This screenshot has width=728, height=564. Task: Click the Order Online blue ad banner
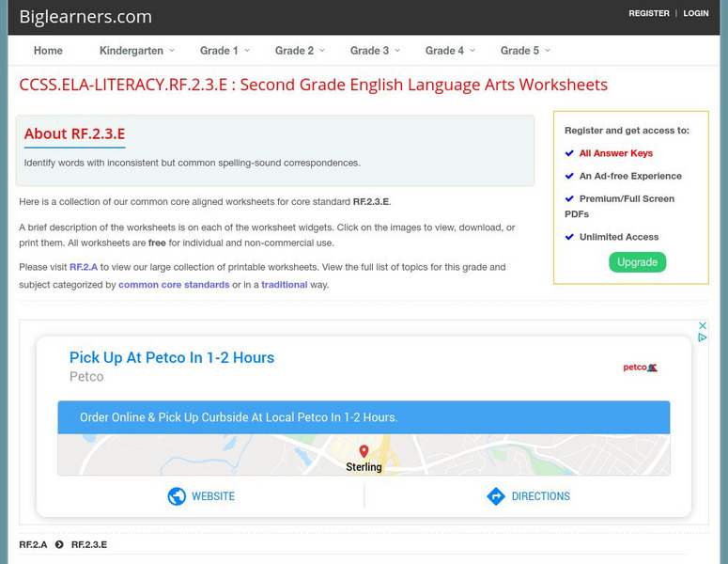coord(364,417)
